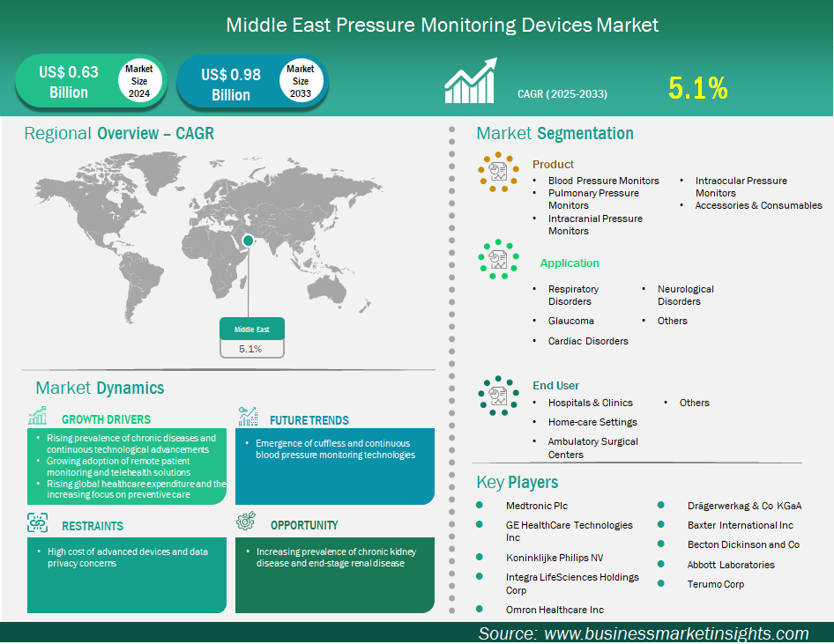Viewport: 834px width, 644px height.
Task: Click the US$ 0.63 Billion pill
Action: [x=91, y=81]
